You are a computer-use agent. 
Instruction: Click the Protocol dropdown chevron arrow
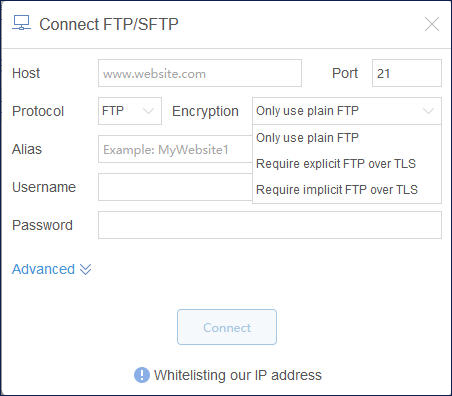[x=148, y=111]
